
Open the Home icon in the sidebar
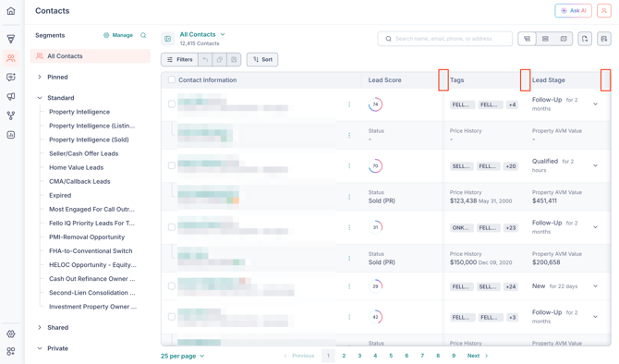click(x=11, y=11)
